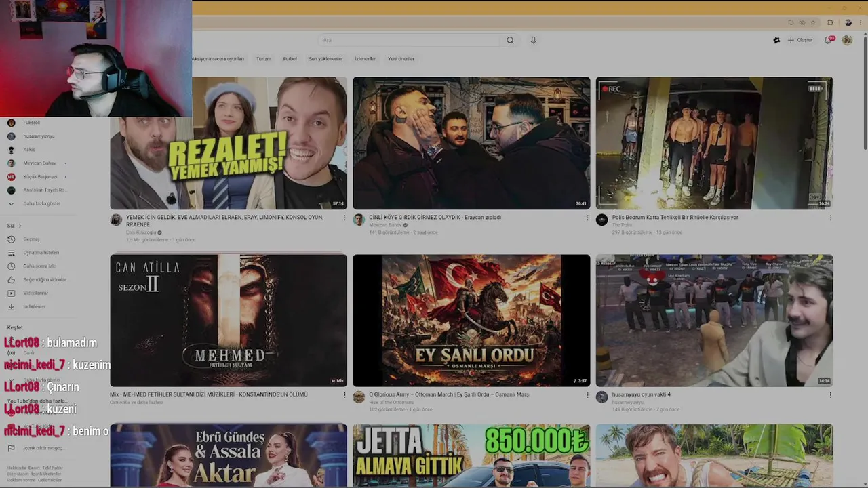This screenshot has height=488, width=868.
Task: Open husamyiyuryu channel avatar under video
Action: [601, 397]
